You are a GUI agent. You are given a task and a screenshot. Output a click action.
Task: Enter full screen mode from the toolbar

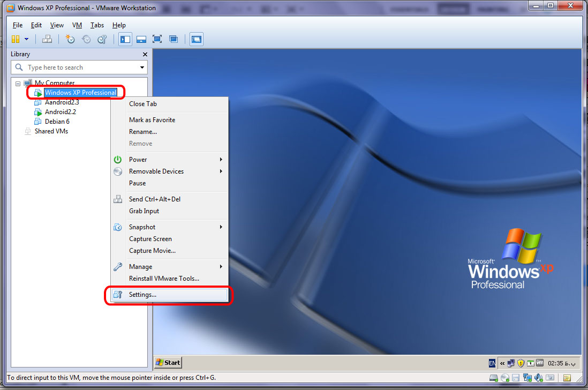(157, 39)
